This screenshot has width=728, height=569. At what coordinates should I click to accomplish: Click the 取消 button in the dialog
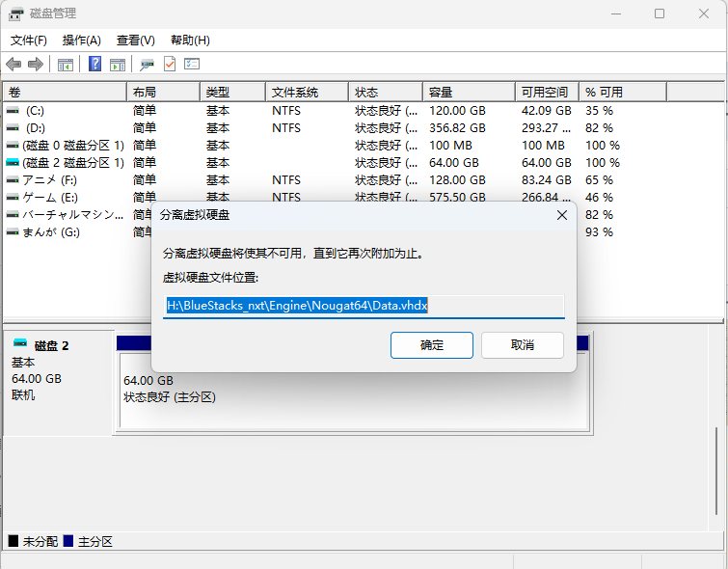tap(523, 345)
